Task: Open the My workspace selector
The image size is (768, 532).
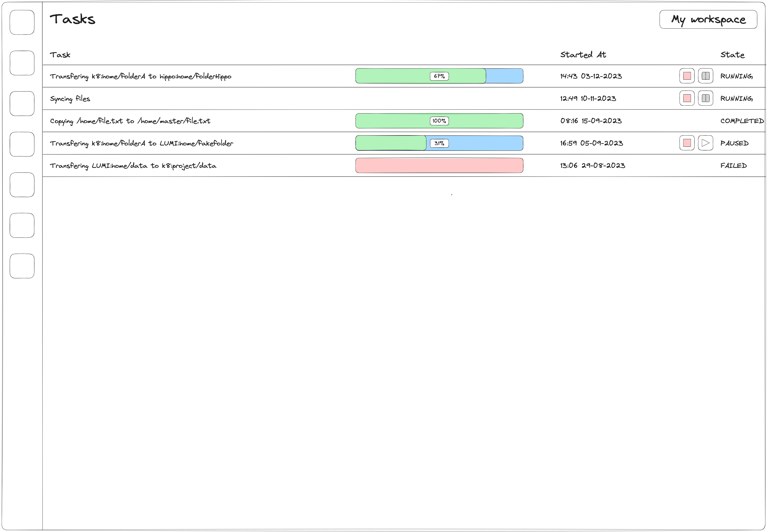Action: click(x=708, y=19)
